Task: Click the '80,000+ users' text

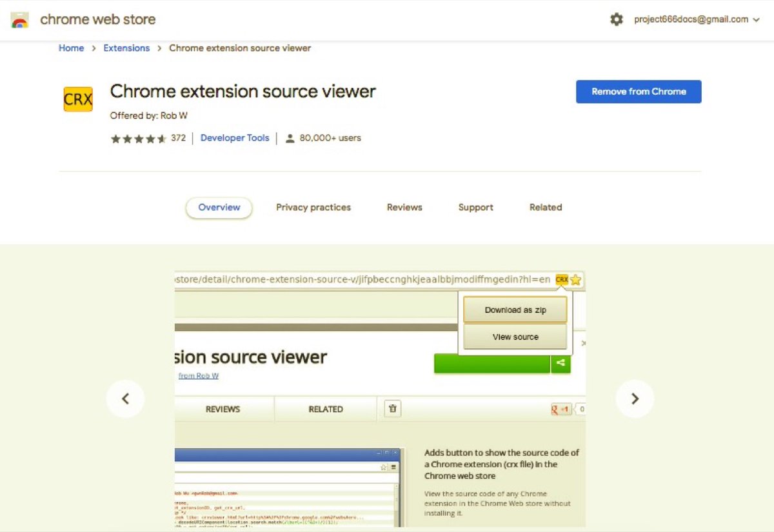Action: click(x=330, y=138)
